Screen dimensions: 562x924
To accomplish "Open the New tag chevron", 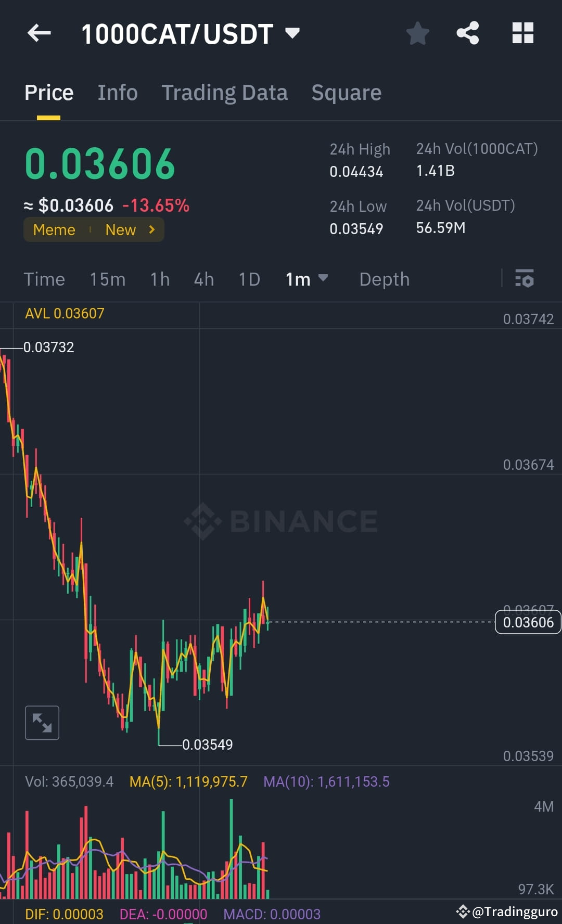I will click(151, 229).
